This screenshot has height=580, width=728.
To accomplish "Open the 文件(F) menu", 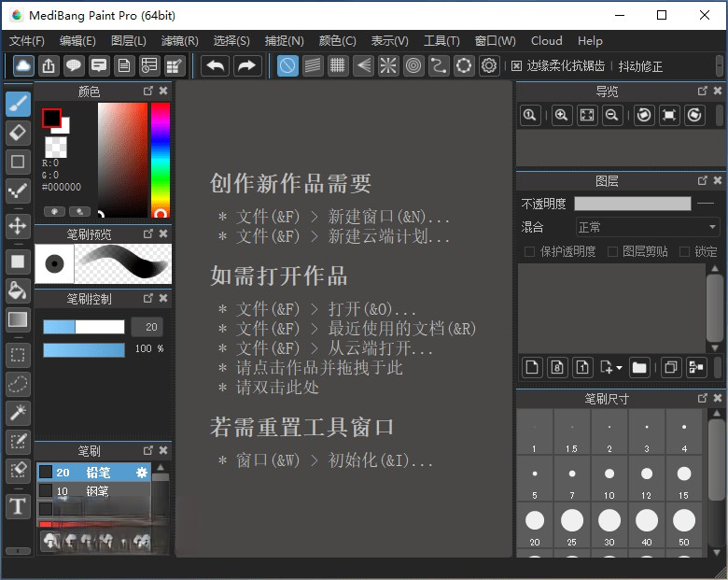I will (x=27, y=41).
